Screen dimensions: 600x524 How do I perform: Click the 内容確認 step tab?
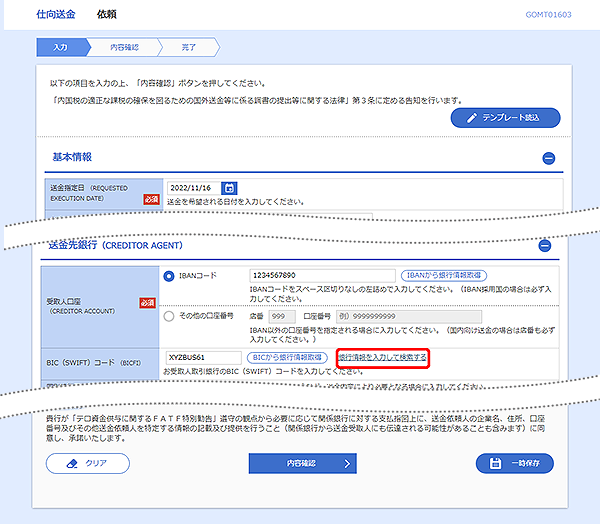click(124, 47)
